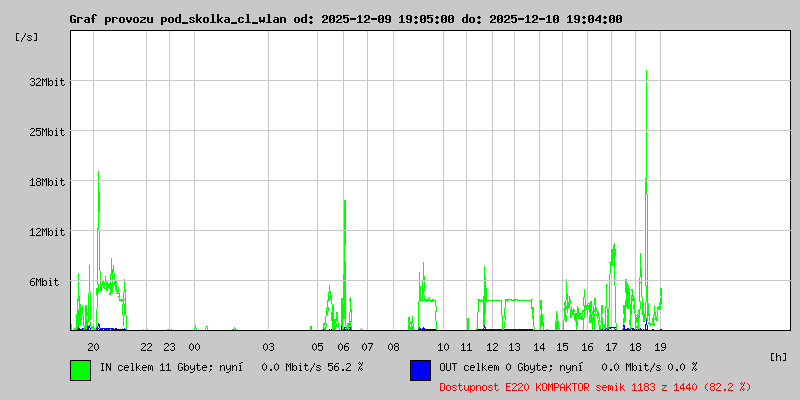
Task: Click the graph title text
Action: [346, 20]
